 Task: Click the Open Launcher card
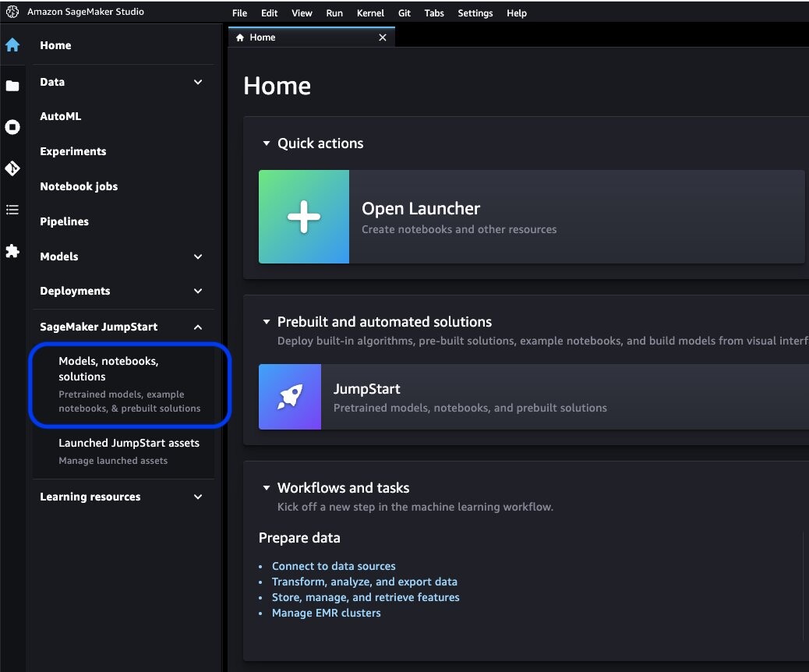point(532,217)
